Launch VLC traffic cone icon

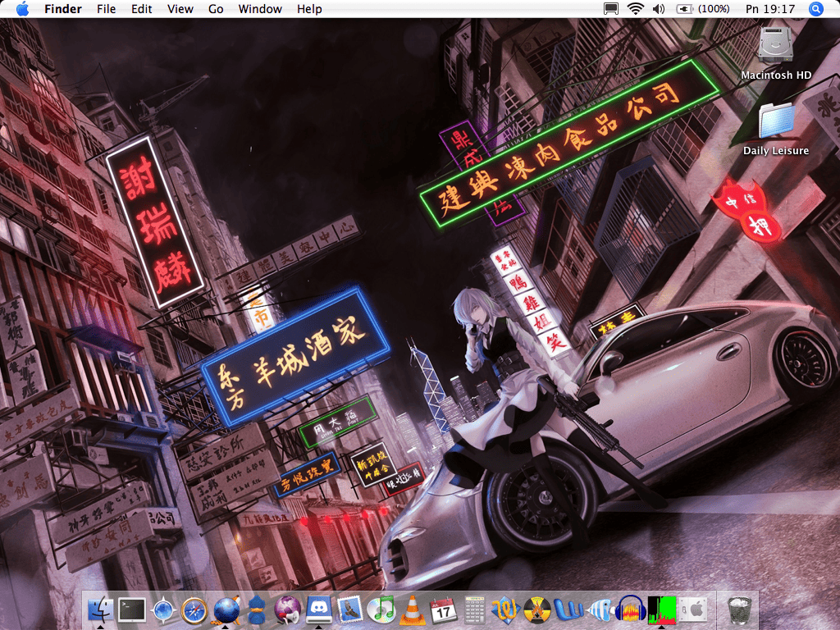[x=412, y=609]
